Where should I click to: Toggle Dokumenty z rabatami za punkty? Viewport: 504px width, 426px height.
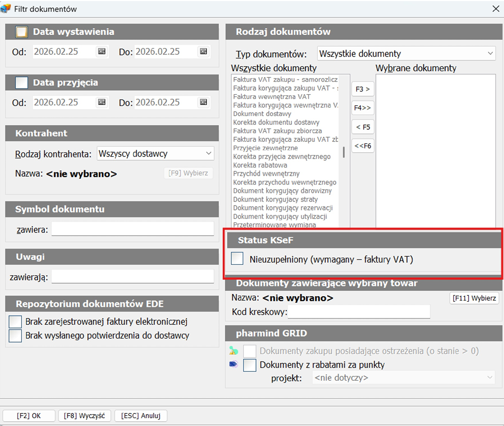pyautogui.click(x=250, y=365)
